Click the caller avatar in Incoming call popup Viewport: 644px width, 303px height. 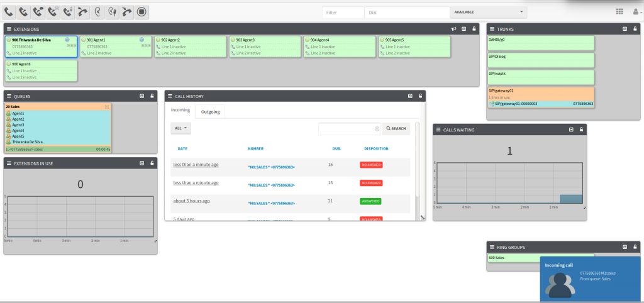[x=560, y=285]
